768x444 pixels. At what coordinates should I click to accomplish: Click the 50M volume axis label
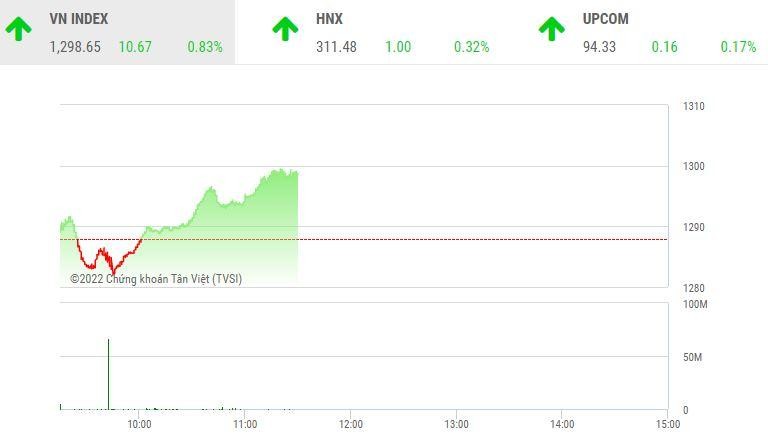[x=693, y=357]
